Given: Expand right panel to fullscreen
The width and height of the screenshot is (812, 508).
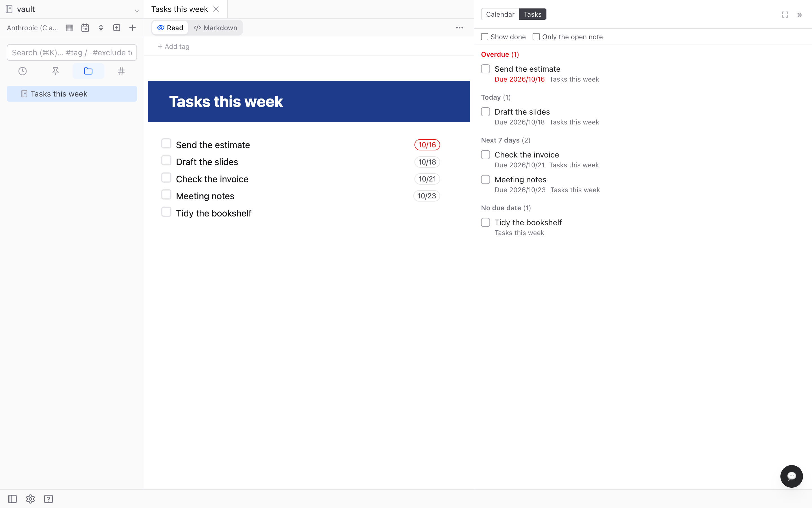Looking at the screenshot, I should tap(785, 14).
